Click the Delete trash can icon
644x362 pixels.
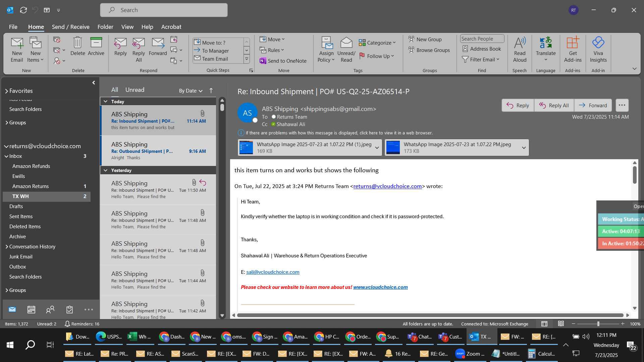tap(77, 46)
